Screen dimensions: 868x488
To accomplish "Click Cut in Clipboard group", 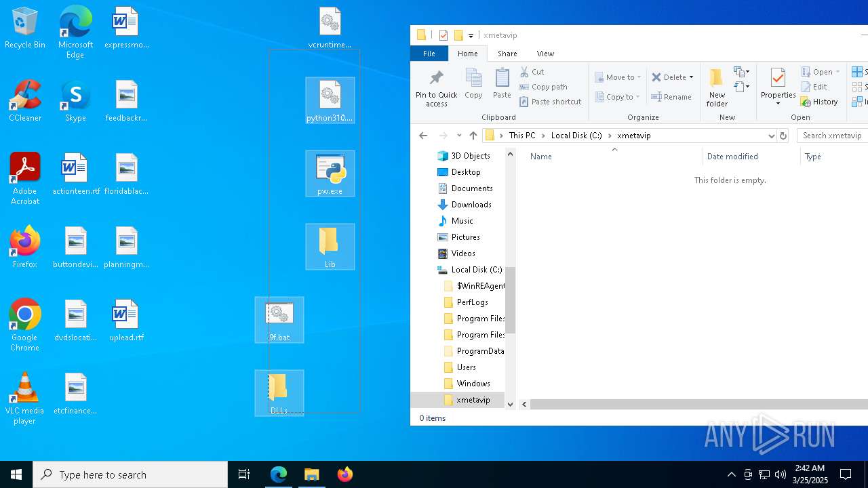I will [x=532, y=71].
